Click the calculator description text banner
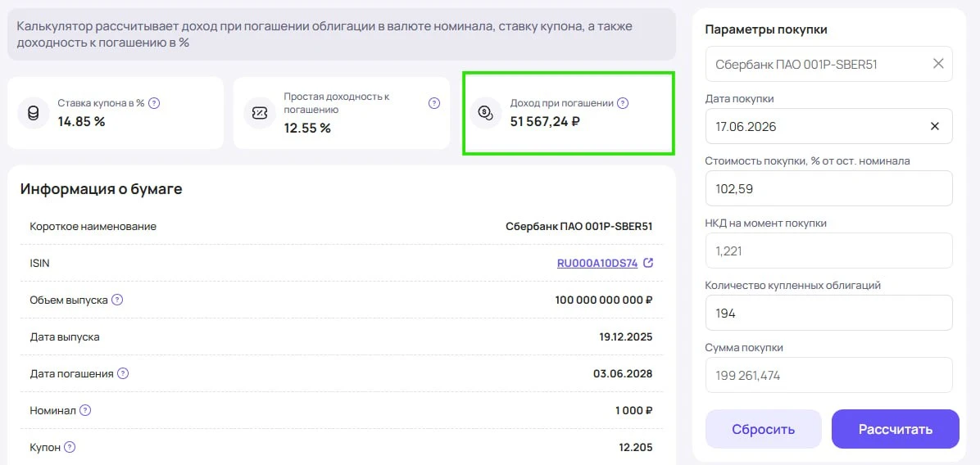This screenshot has width=980, height=465. (x=342, y=34)
